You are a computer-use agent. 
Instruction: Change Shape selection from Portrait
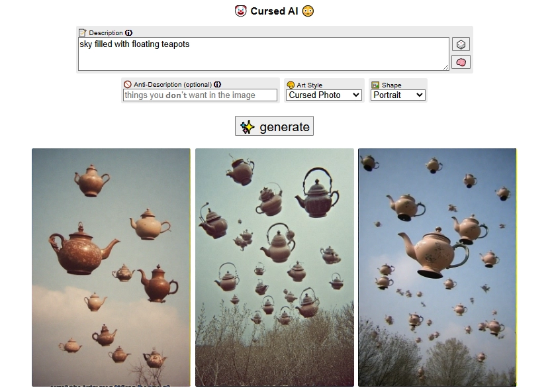(x=398, y=95)
